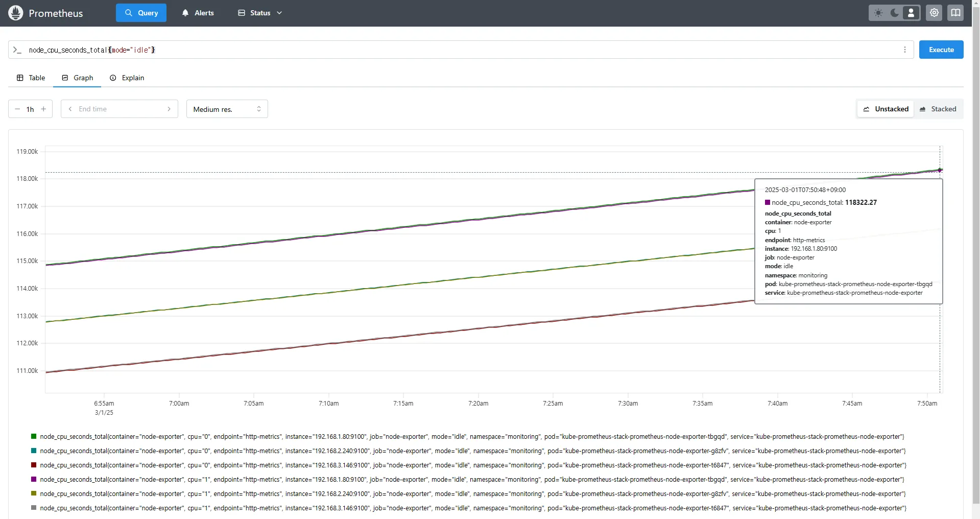
Task: Open the Medium res. resolution dropdown
Action: click(227, 109)
